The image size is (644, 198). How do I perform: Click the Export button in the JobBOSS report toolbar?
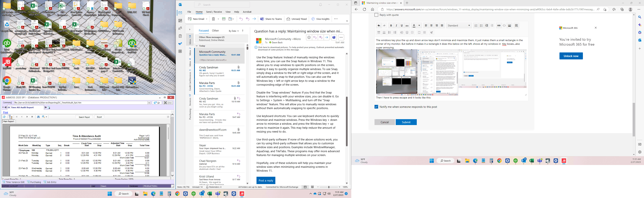click(x=99, y=117)
